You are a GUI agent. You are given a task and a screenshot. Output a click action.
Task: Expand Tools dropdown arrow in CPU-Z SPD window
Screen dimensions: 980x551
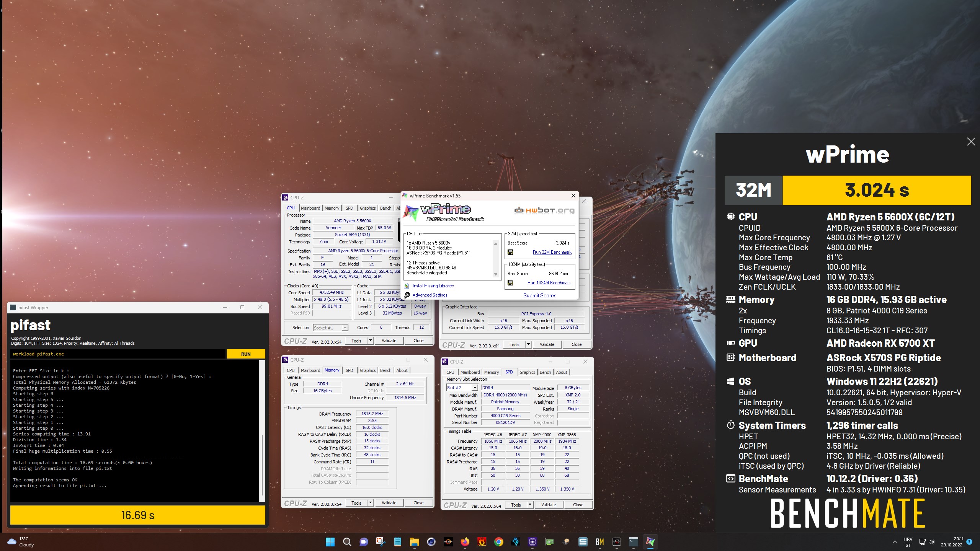(x=530, y=505)
